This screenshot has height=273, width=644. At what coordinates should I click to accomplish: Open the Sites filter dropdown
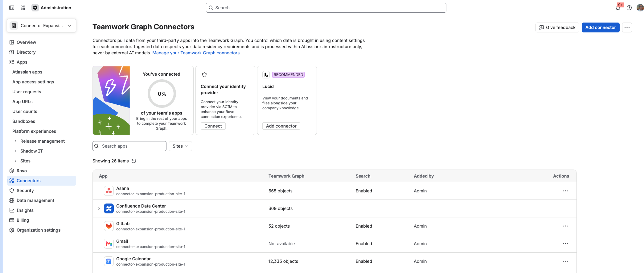[180, 146]
